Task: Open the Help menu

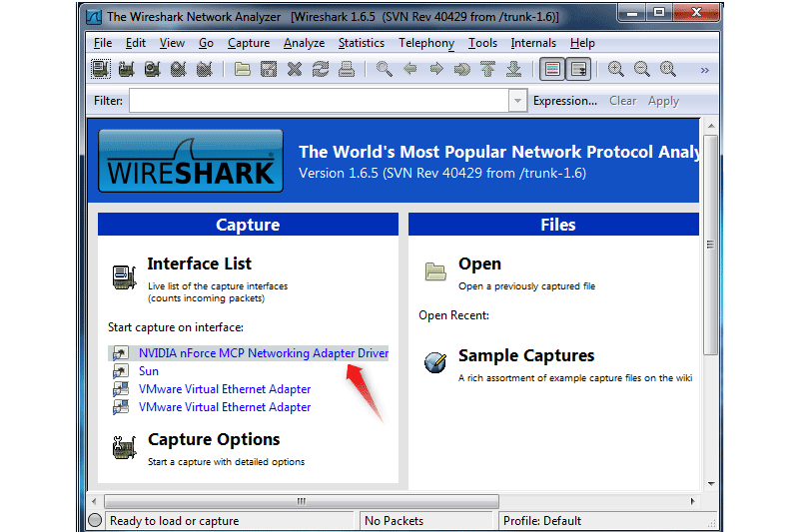Action: [582, 43]
